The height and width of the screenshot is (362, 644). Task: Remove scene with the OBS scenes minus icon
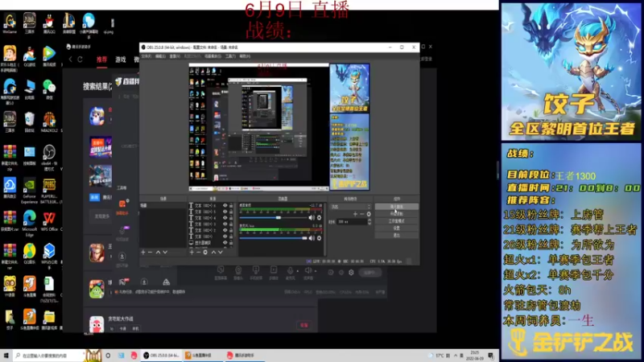click(x=150, y=252)
